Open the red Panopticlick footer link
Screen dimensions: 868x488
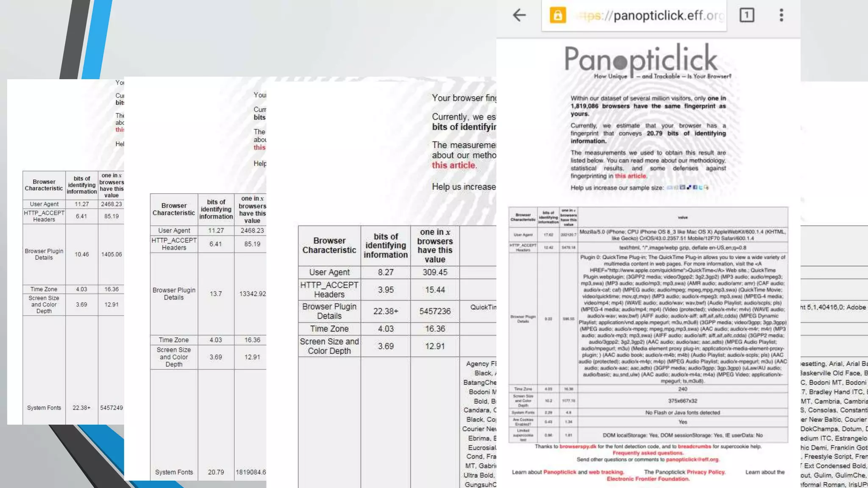coord(559,472)
